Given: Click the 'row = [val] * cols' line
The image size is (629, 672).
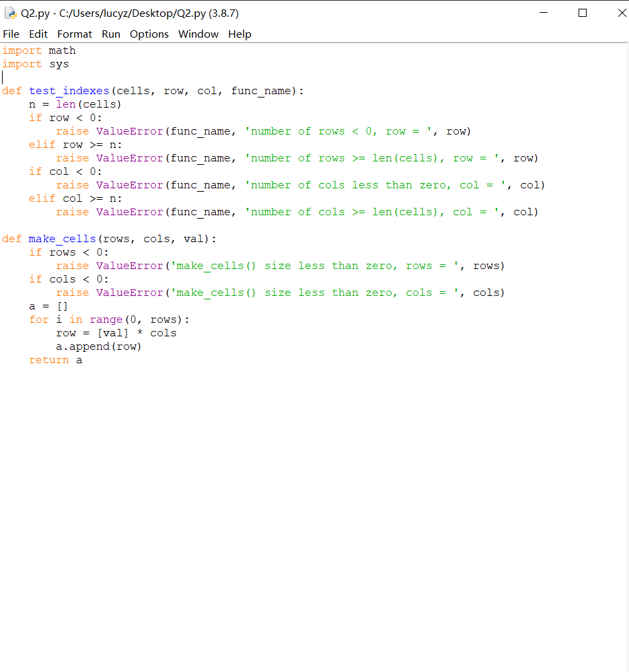Looking at the screenshot, I should pos(116,334).
